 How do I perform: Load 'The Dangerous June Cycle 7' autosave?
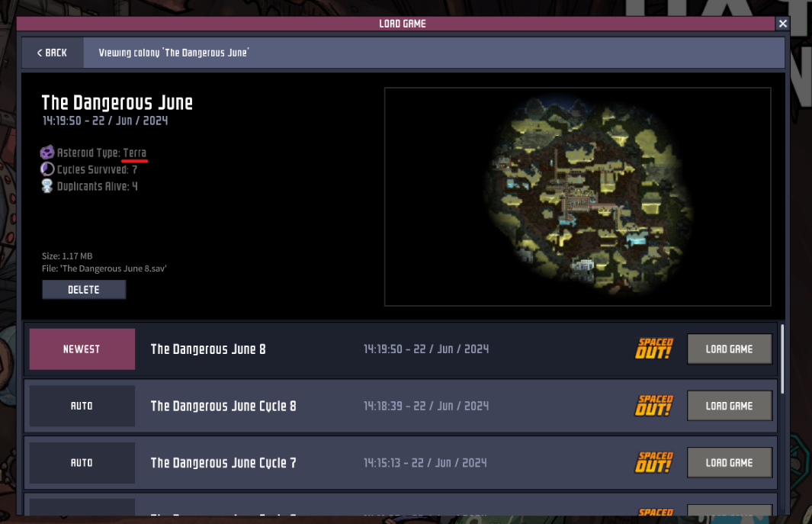tap(729, 463)
